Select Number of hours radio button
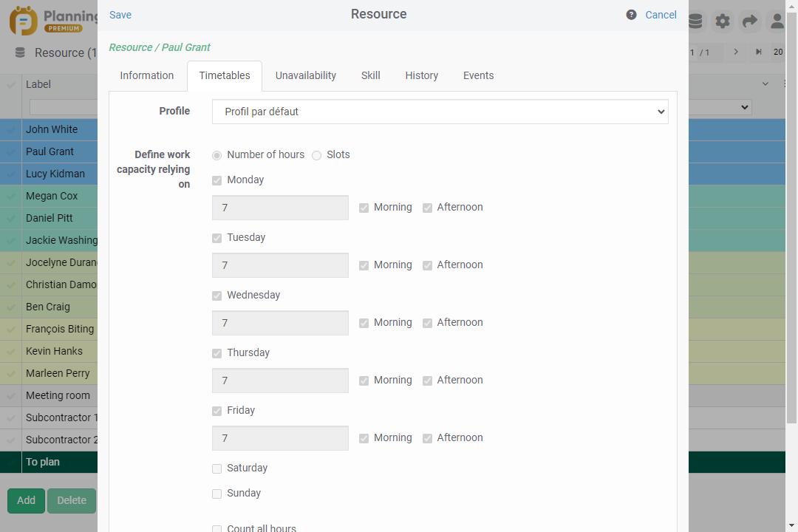798x532 pixels. point(216,155)
